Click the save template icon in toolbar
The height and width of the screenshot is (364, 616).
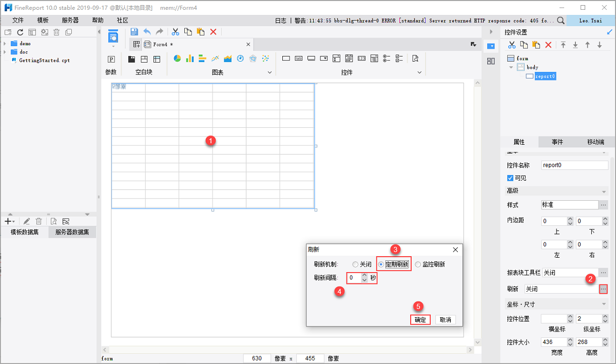point(134,31)
